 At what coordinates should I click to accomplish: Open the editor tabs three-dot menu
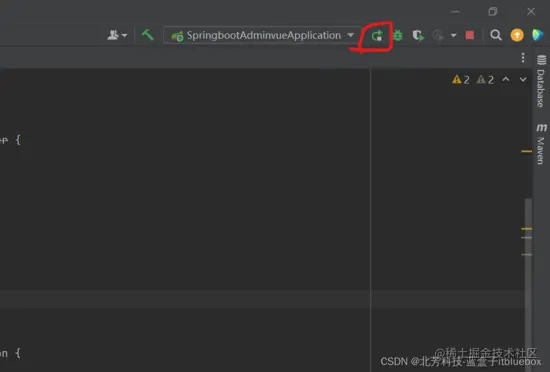click(x=523, y=58)
